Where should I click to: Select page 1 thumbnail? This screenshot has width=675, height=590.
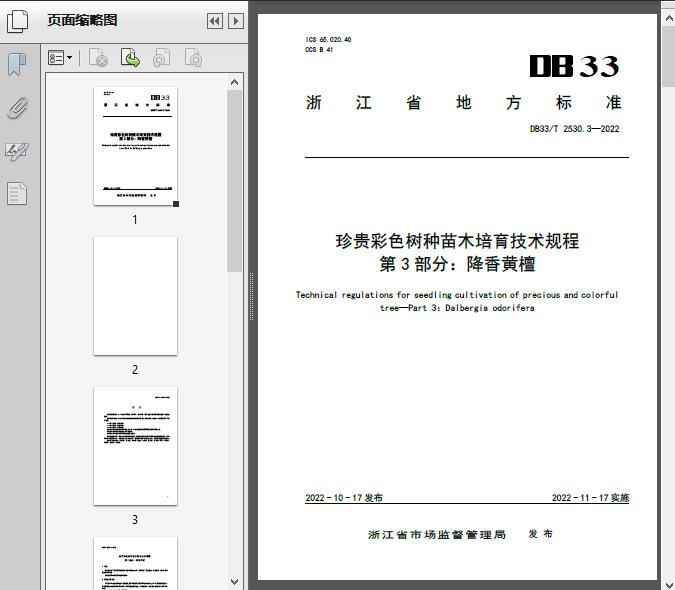pyautogui.click(x=135, y=146)
